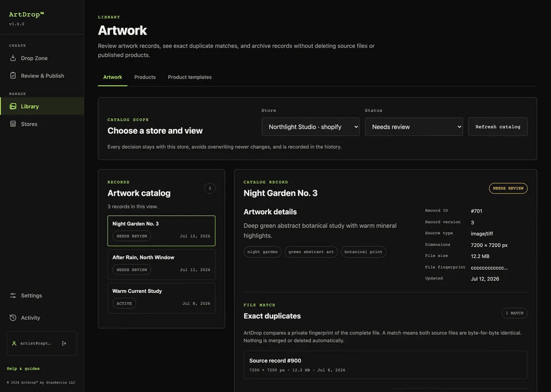This screenshot has height=392, width=551.
Task: Switch to the Artwork tab
Action: pos(112,77)
